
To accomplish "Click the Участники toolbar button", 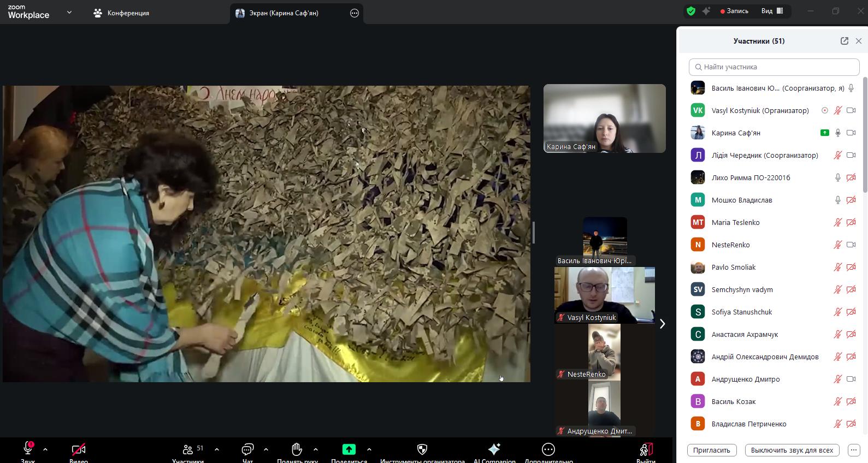I will [x=188, y=452].
